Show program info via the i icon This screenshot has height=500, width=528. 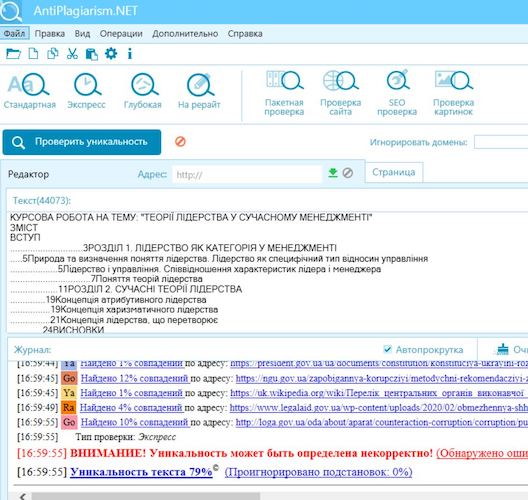[130, 54]
